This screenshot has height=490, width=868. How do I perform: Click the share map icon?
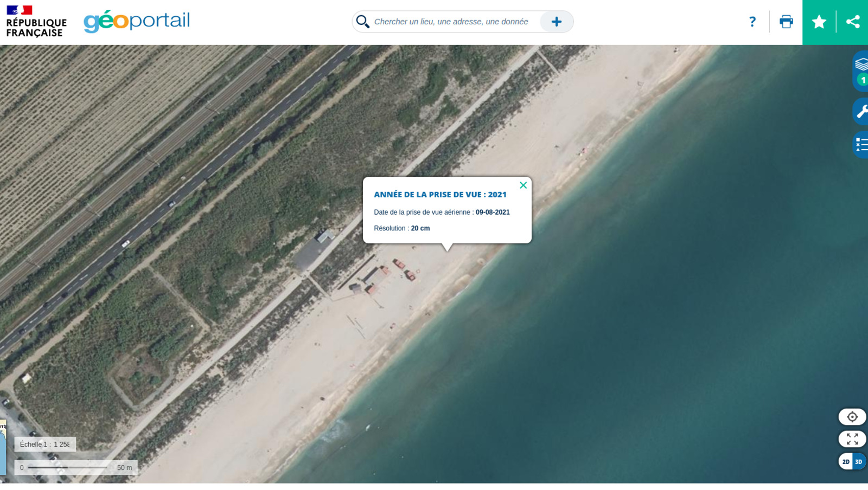pos(853,22)
